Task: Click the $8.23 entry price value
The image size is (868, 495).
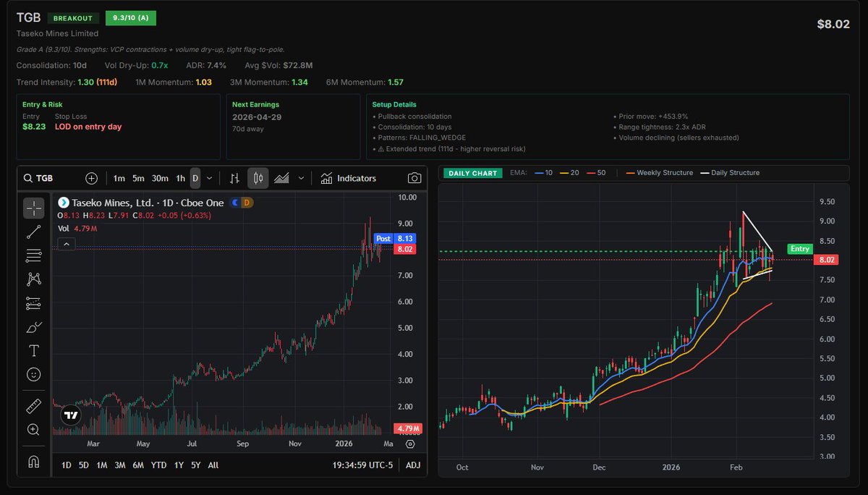Action: pyautogui.click(x=34, y=127)
